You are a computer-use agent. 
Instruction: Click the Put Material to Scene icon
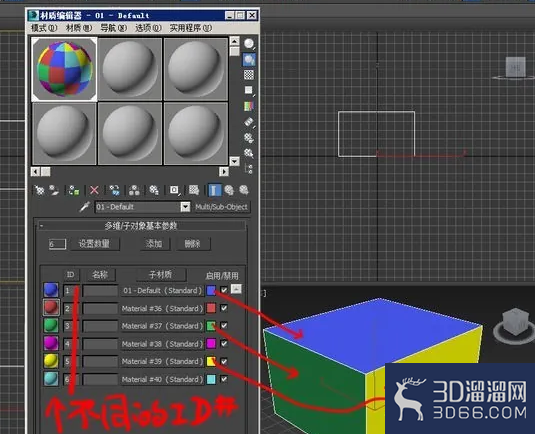55,190
